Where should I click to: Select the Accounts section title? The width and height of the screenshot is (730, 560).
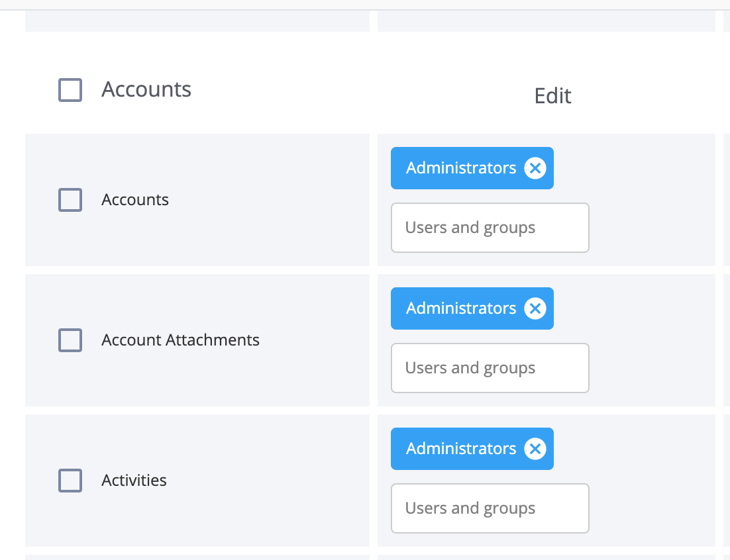click(146, 89)
